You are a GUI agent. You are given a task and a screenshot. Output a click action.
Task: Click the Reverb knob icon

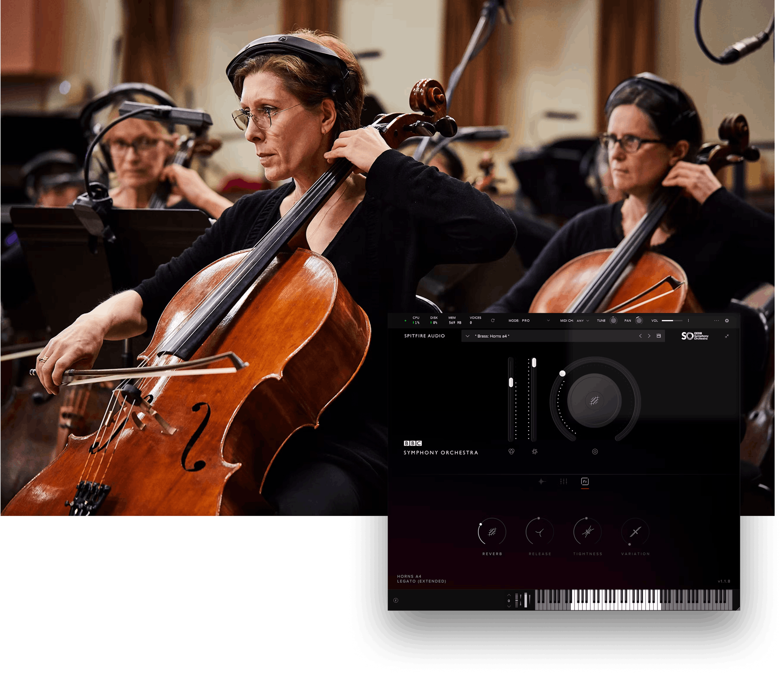[x=491, y=533]
